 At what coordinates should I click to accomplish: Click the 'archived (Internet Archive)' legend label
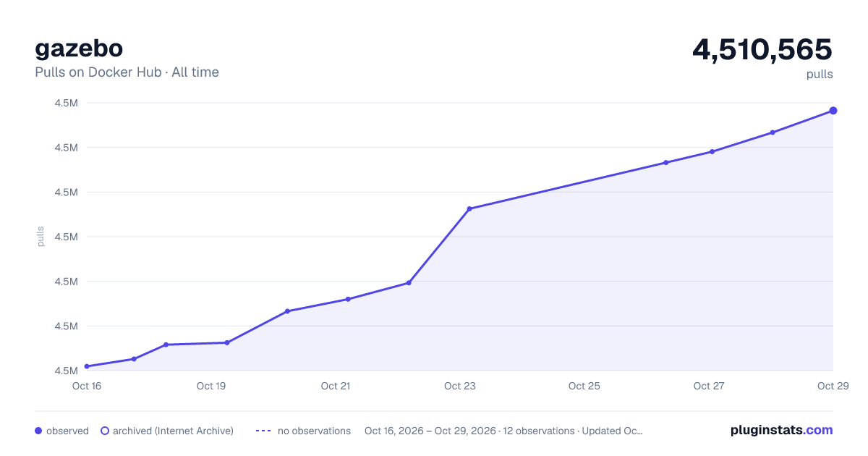pos(173,431)
